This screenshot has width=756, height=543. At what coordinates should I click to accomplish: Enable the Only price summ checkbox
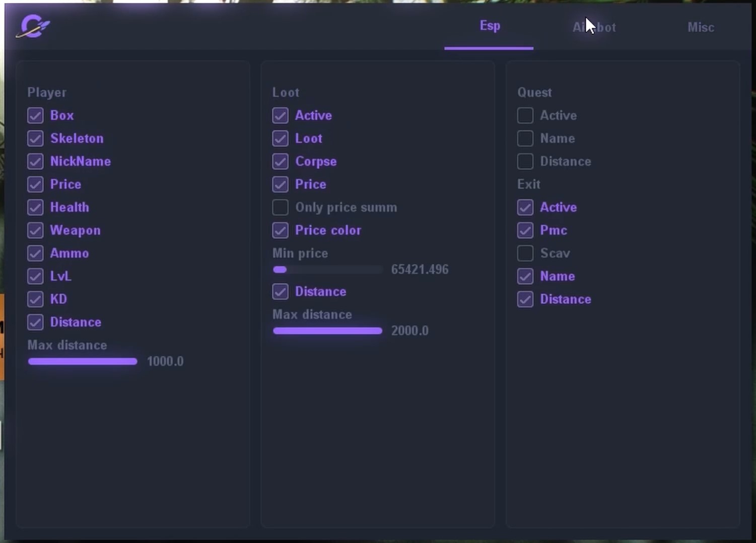coord(281,208)
